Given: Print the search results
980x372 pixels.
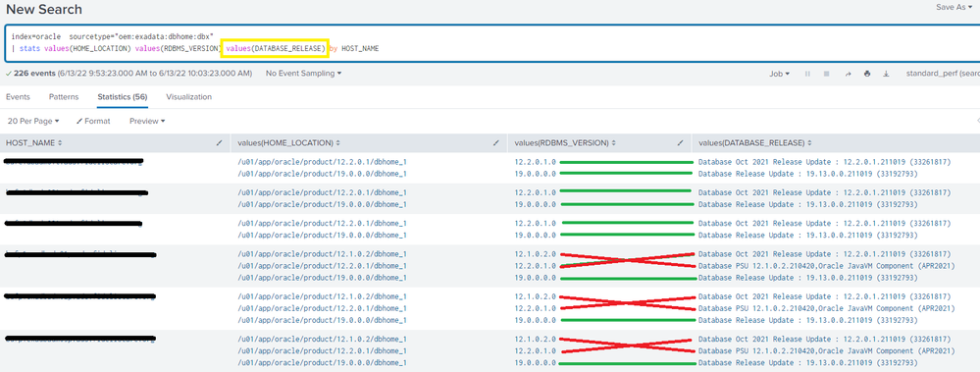Looking at the screenshot, I should (867, 74).
